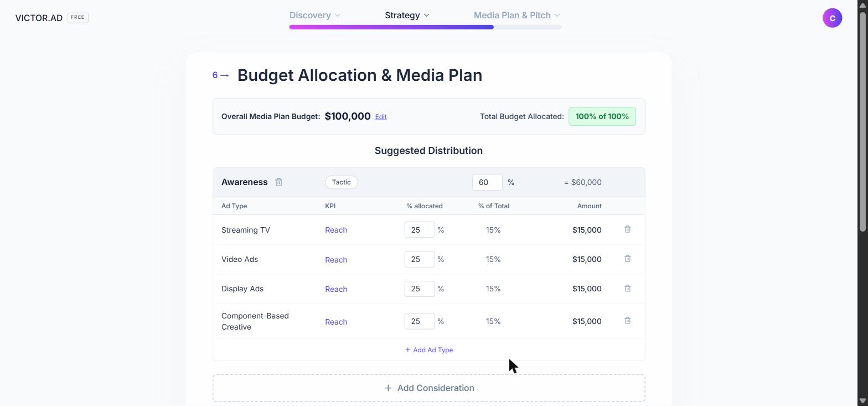The height and width of the screenshot is (406, 868).
Task: Expand the Media Plan & Pitch menu
Action: (516, 15)
